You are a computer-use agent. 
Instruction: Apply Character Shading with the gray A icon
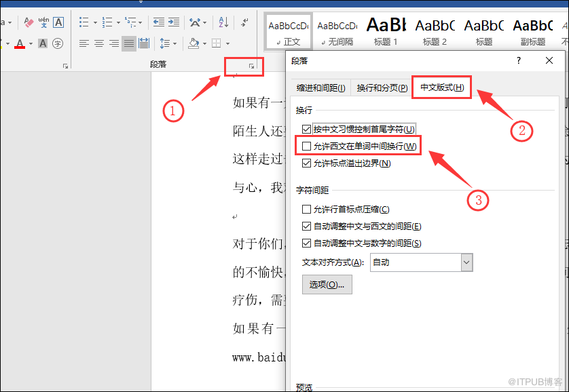pyautogui.click(x=43, y=44)
